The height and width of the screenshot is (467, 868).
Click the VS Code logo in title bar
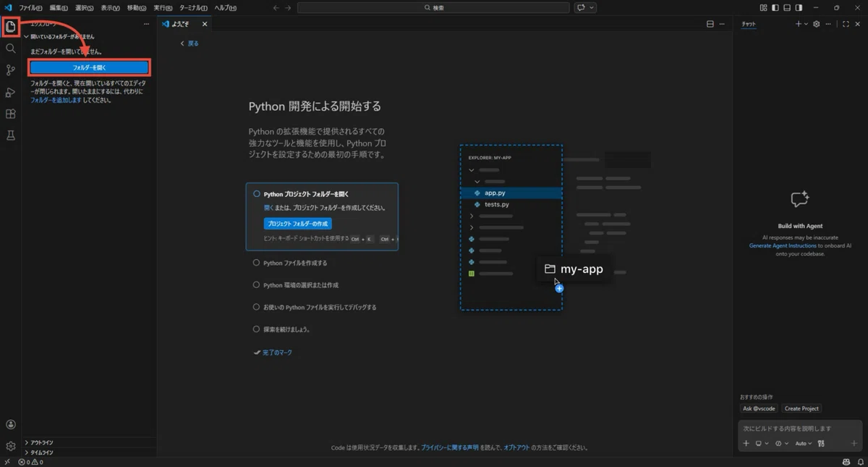[8, 7]
